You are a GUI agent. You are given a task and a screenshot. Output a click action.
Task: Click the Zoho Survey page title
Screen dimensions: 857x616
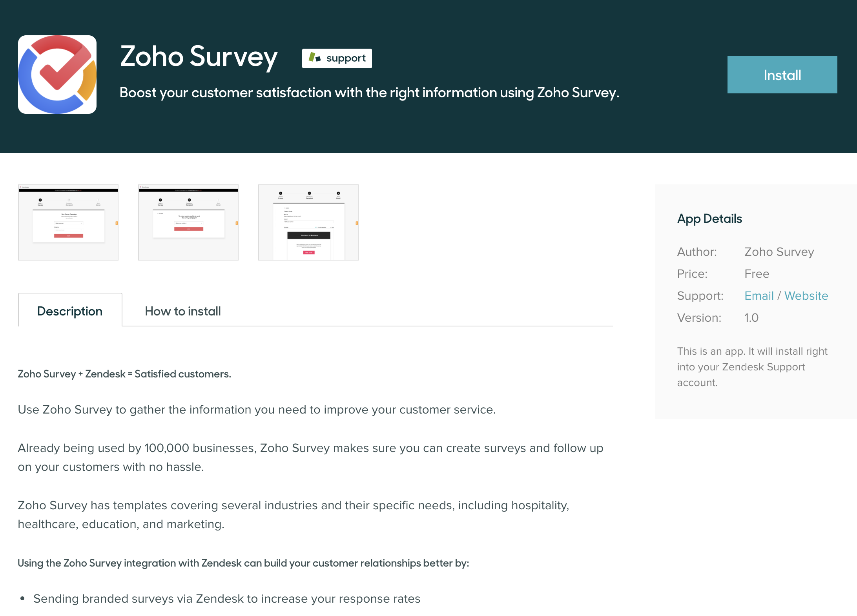199,56
